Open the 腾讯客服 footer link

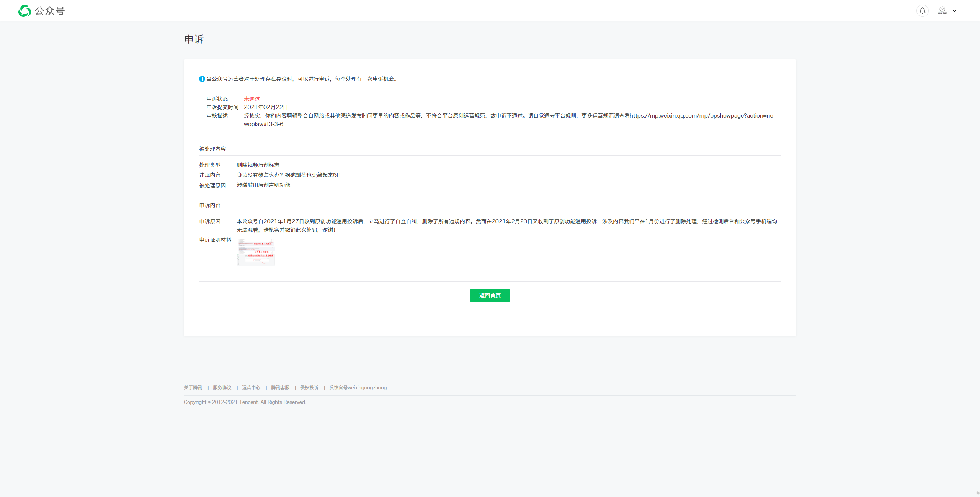(280, 388)
